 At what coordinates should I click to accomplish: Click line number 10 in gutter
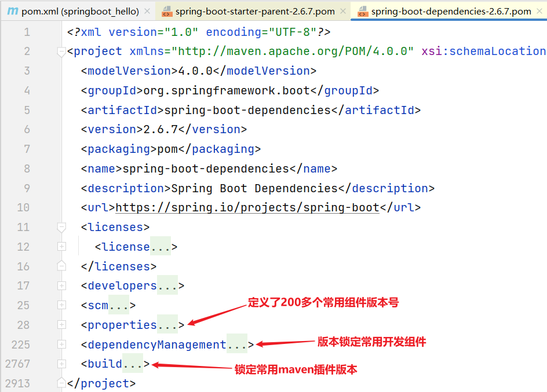coord(23,208)
